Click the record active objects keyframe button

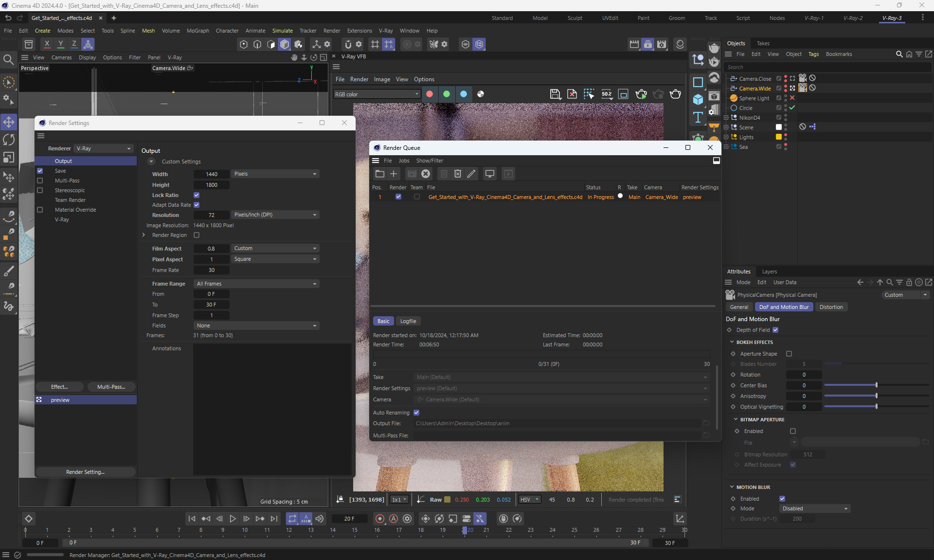(x=380, y=519)
